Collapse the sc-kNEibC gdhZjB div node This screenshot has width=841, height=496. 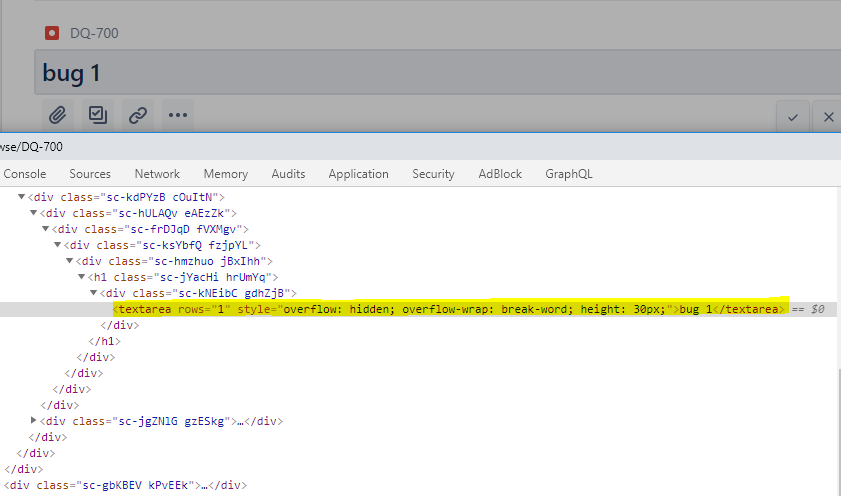coord(93,293)
